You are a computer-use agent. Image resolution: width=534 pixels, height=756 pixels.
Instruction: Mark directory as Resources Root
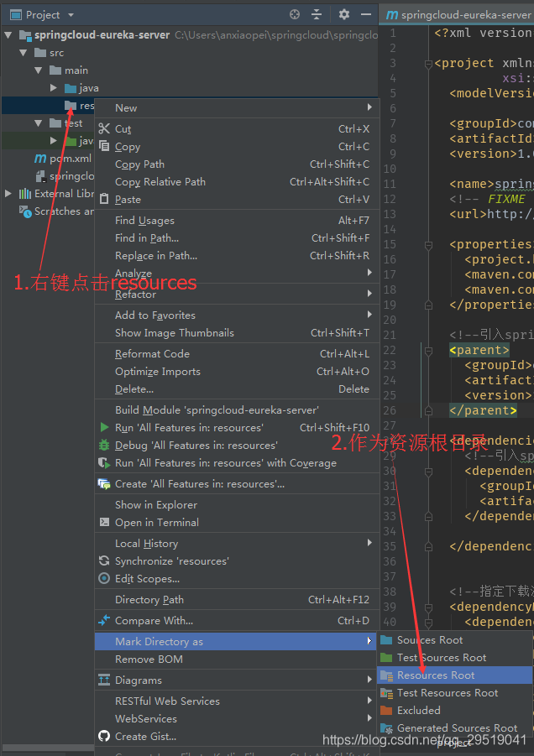(x=455, y=675)
